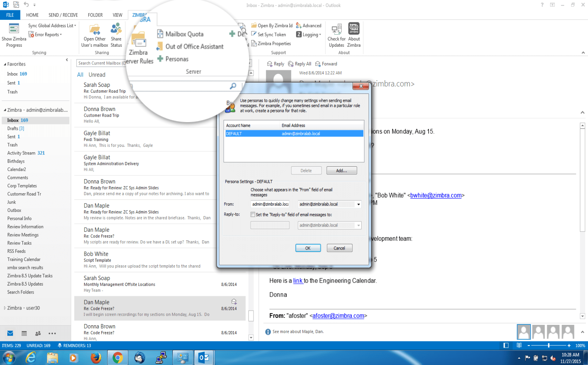Open Mailbox Quota
This screenshot has height=365, width=588.
pos(180,34)
